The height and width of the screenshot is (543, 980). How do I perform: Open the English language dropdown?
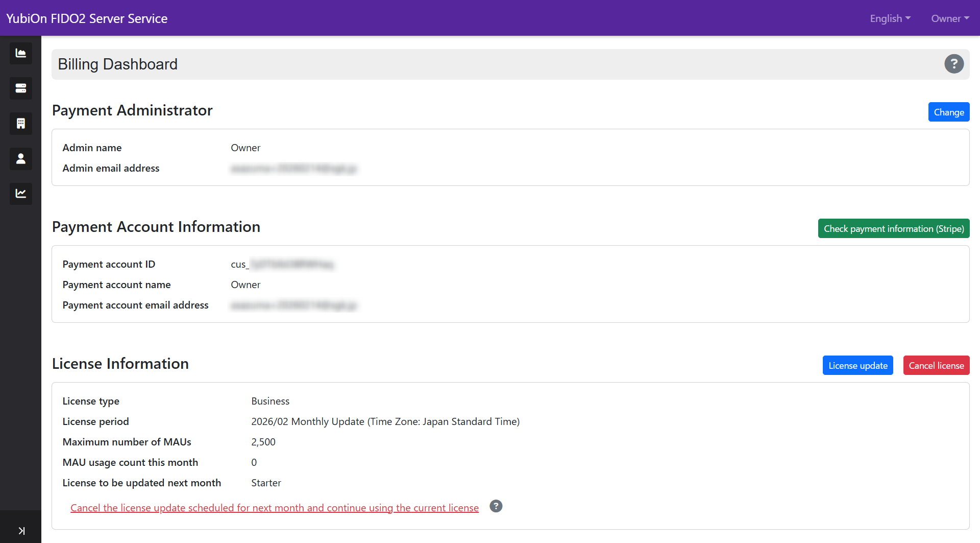click(x=890, y=18)
